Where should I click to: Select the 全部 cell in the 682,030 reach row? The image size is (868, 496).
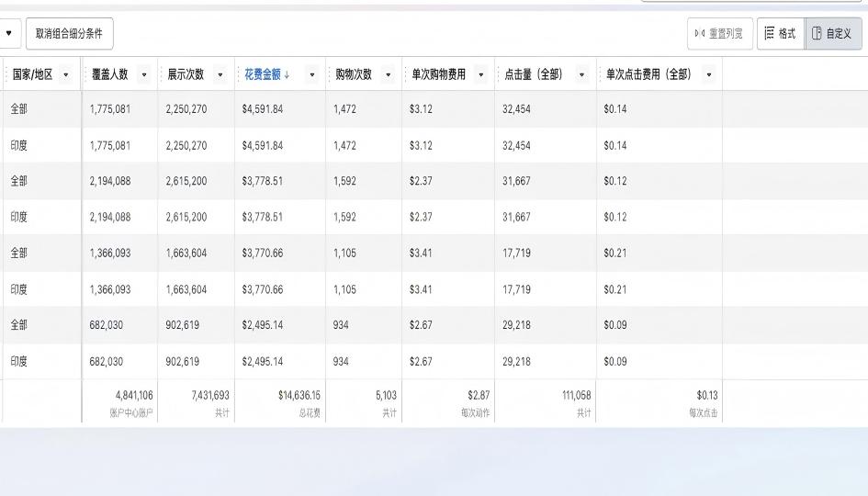(19, 325)
